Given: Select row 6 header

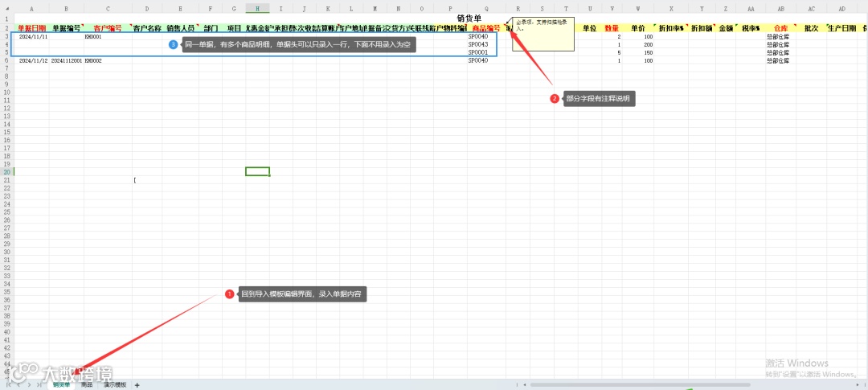Looking at the screenshot, I should point(6,60).
